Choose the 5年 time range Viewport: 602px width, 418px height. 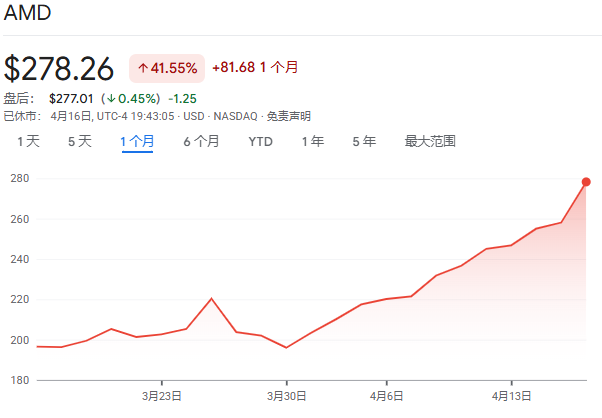(x=364, y=141)
